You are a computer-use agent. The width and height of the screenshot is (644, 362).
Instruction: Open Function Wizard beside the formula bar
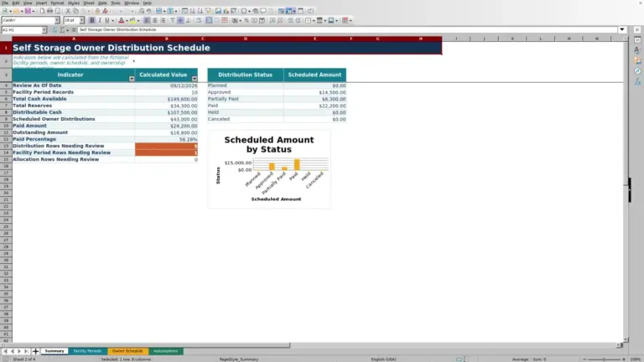coord(55,30)
